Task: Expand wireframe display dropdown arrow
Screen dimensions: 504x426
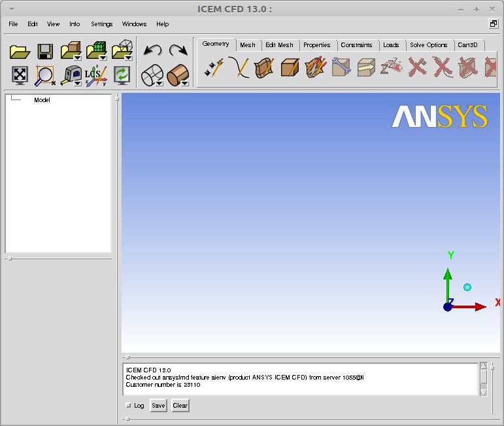Action: (159, 84)
